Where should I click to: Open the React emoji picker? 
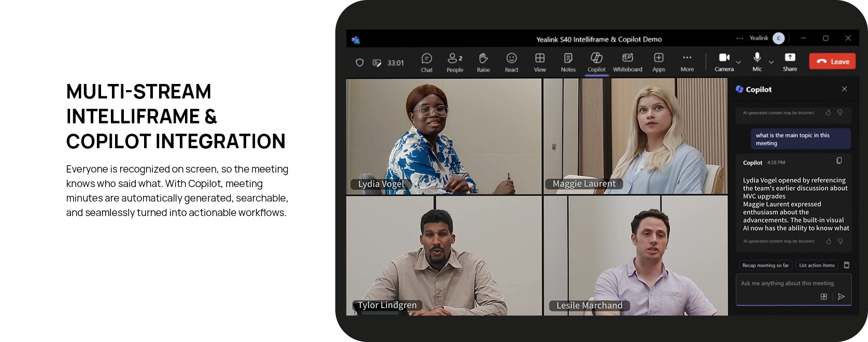[511, 62]
